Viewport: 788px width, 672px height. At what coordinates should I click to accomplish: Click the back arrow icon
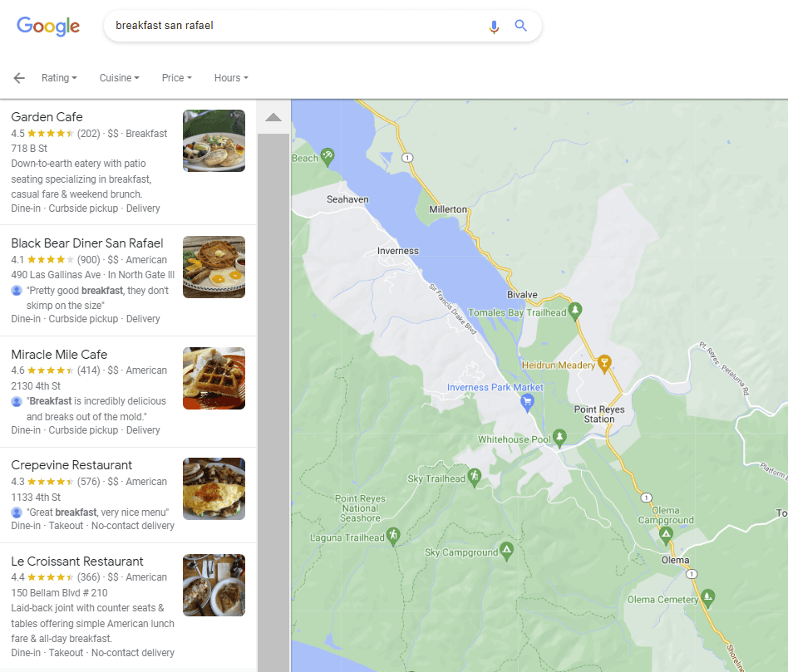point(19,78)
